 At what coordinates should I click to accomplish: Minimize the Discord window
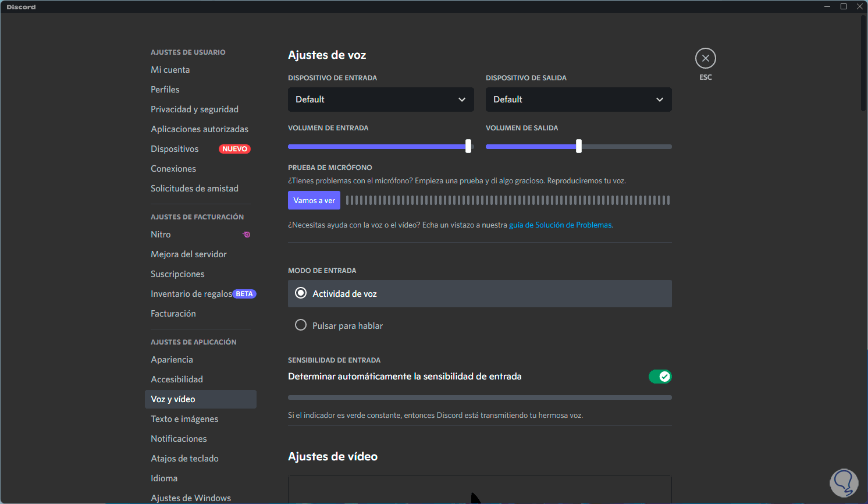click(827, 6)
